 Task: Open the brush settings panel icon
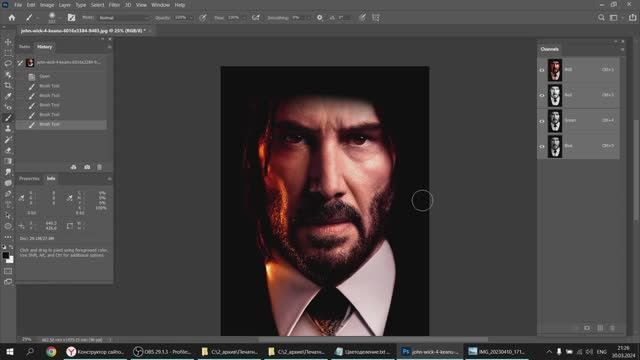[x=71, y=18]
